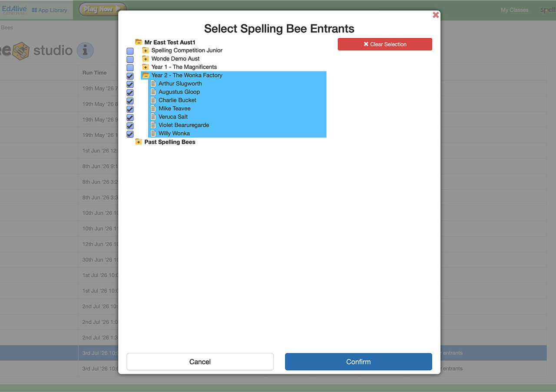Click the EdAlive Central logo
556x392 pixels.
[x=14, y=10]
